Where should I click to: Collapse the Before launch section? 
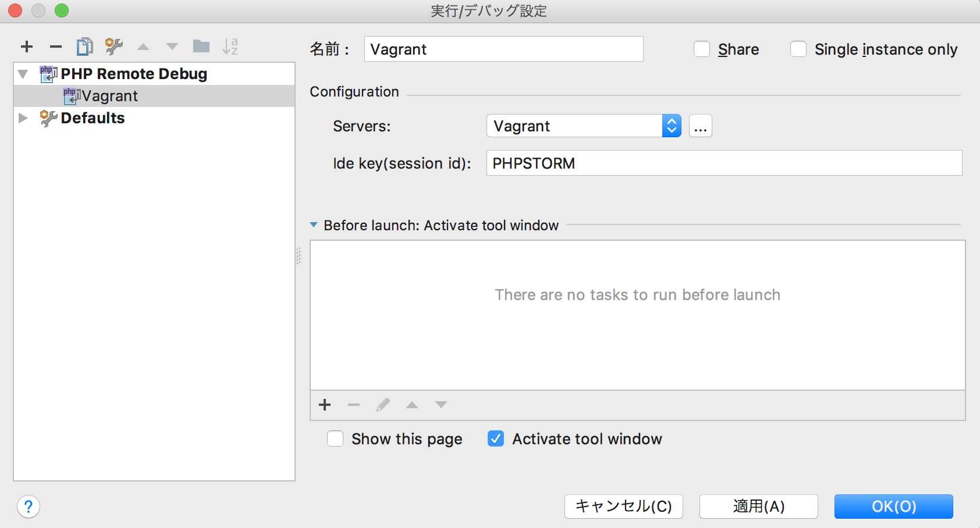click(315, 225)
